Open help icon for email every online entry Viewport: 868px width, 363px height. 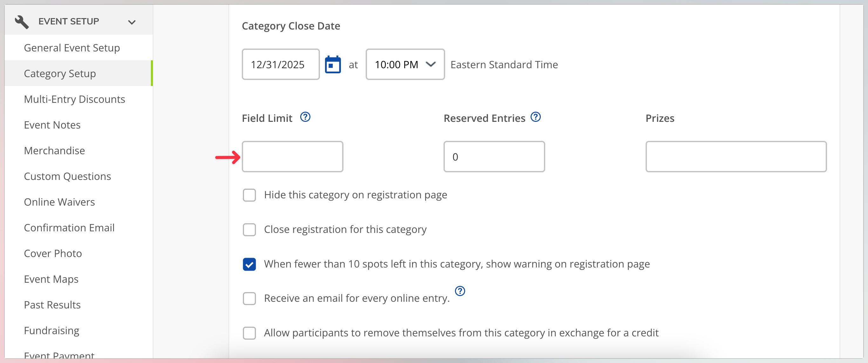click(460, 291)
